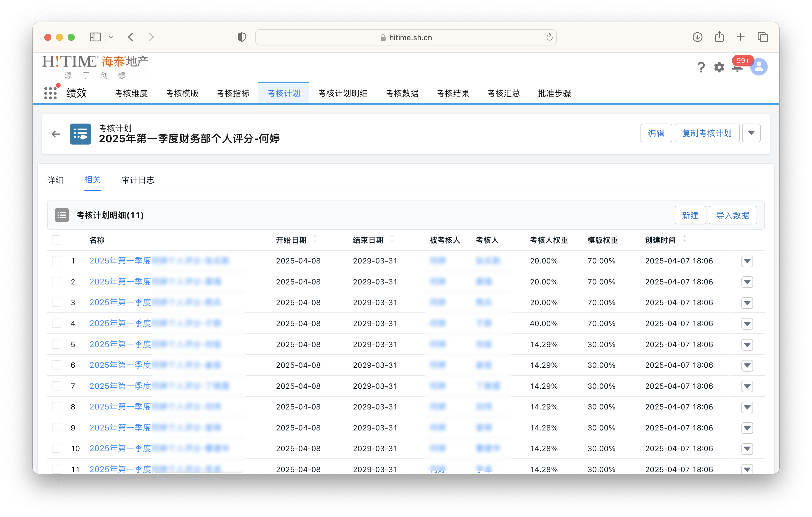Image resolution: width=812 pixels, height=517 pixels.
Task: Open row 7 actions dropdown arrow
Action: (x=747, y=386)
